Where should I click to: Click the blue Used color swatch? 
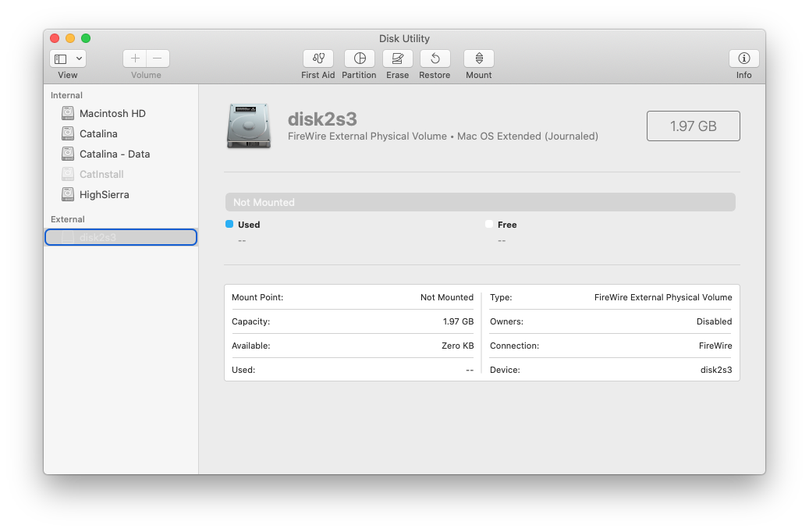click(x=229, y=224)
